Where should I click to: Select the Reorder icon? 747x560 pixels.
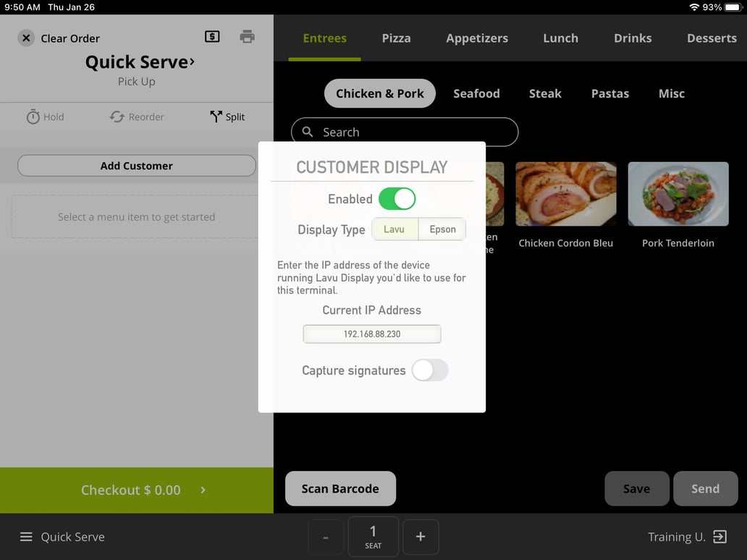(x=136, y=116)
